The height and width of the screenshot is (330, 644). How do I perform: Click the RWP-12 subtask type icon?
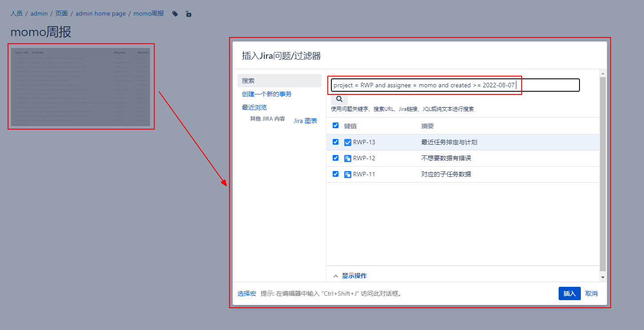pos(348,159)
